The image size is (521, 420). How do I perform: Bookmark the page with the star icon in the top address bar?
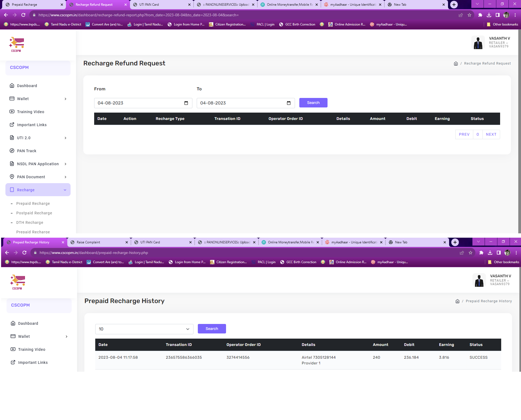(469, 15)
